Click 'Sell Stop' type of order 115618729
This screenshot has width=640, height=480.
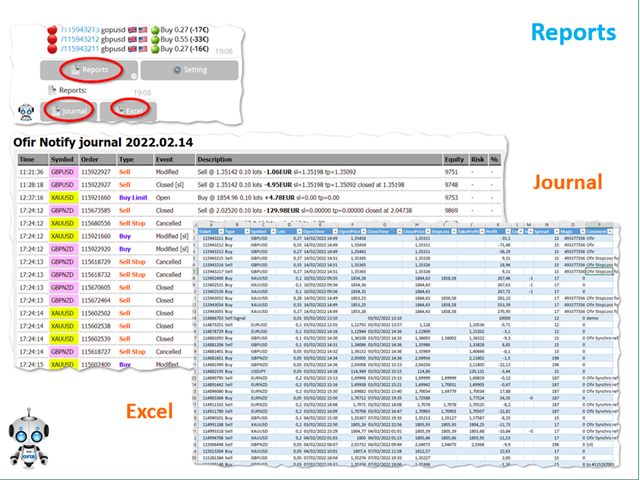pyautogui.click(x=132, y=262)
